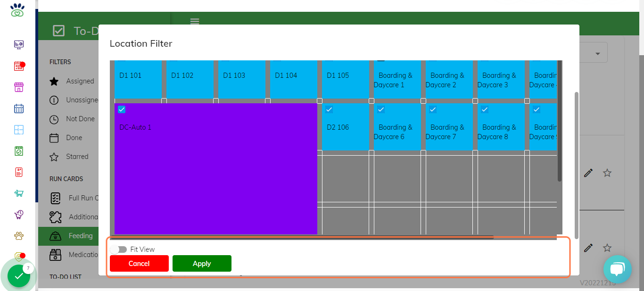Filter by Starred tasks
The height and width of the screenshot is (291, 644).
[69, 157]
